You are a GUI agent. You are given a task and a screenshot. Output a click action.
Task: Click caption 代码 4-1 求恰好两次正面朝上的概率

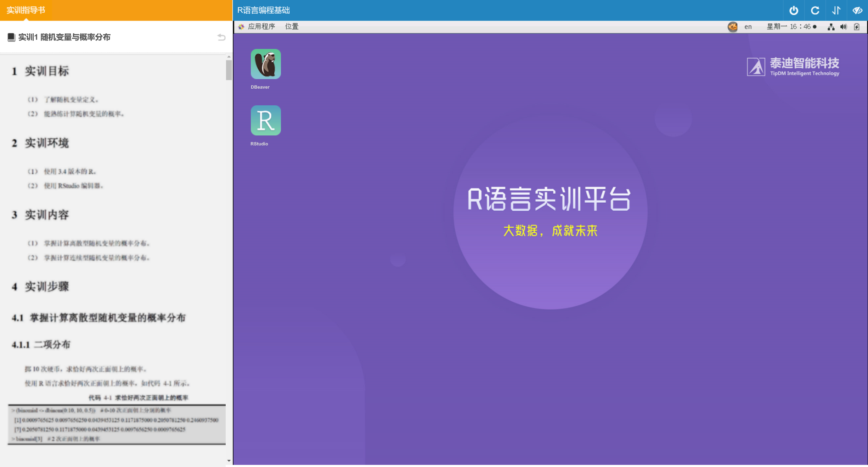[x=138, y=398]
